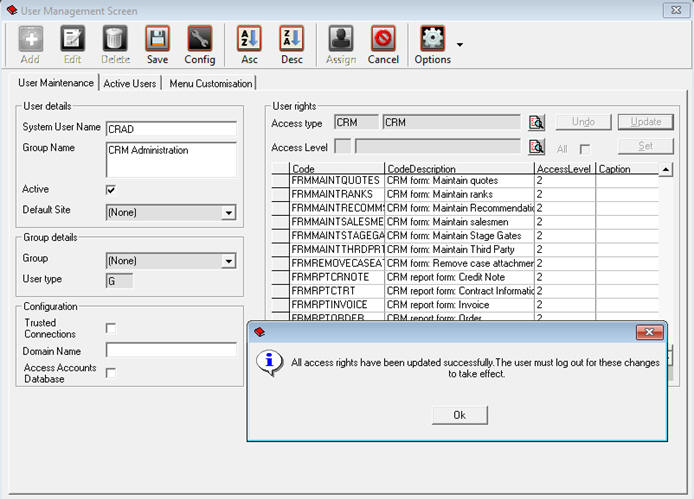
Task: Open Access Level lookup search icon
Action: [536, 146]
